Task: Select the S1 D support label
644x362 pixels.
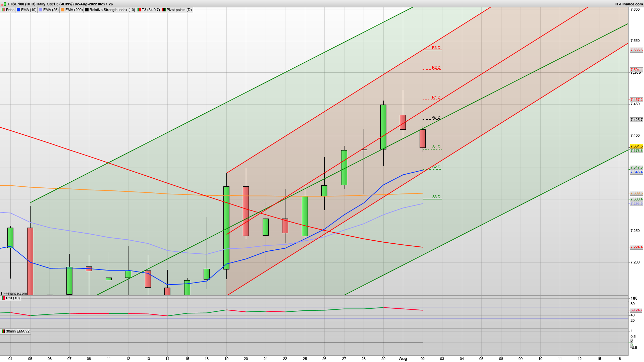Action: pos(436,147)
